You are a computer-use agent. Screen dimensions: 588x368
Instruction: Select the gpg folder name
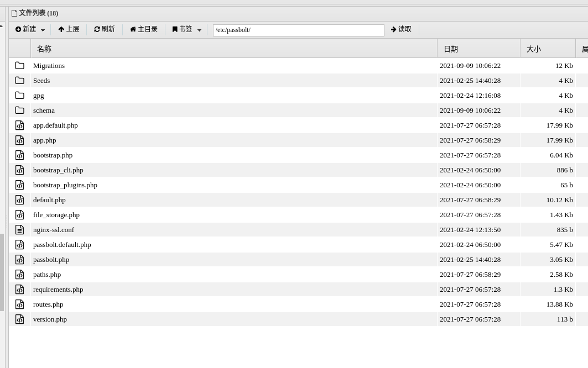coord(38,96)
